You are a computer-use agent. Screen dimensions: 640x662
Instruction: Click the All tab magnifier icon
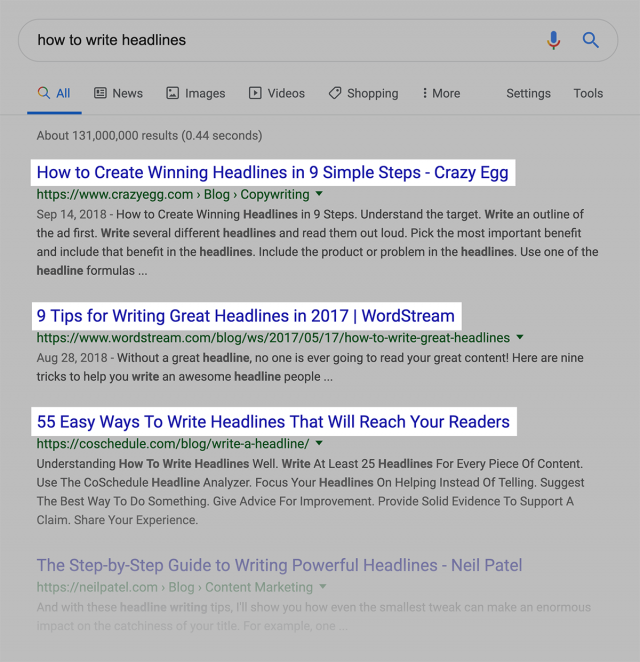(x=44, y=92)
